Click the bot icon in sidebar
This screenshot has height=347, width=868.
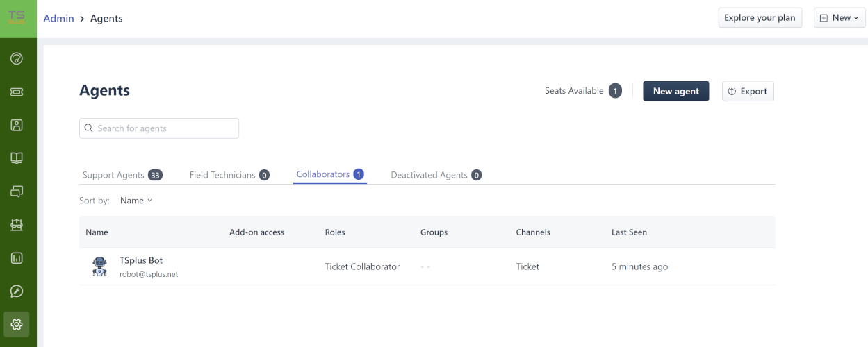[x=17, y=225]
